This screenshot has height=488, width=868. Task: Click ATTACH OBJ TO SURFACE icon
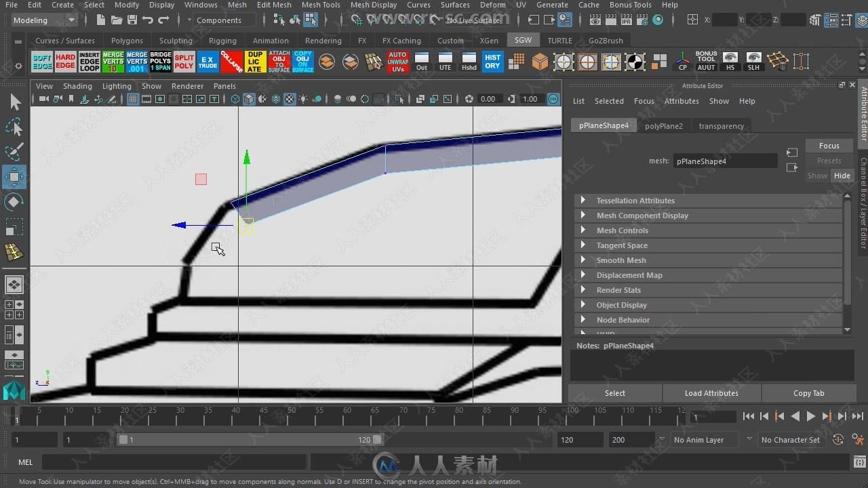point(279,62)
